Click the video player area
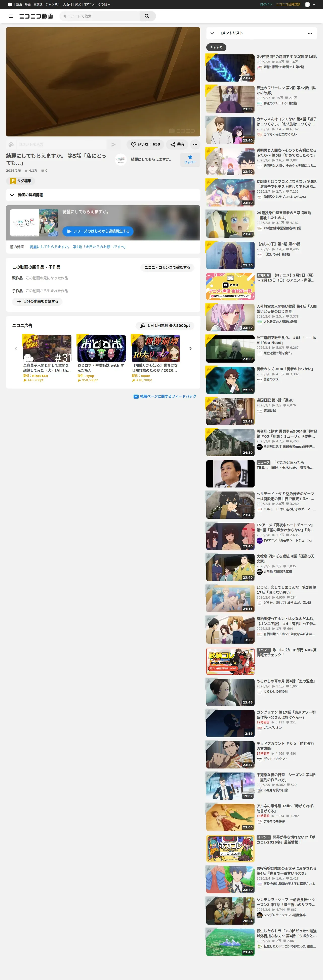The image size is (323, 980). tap(103, 82)
